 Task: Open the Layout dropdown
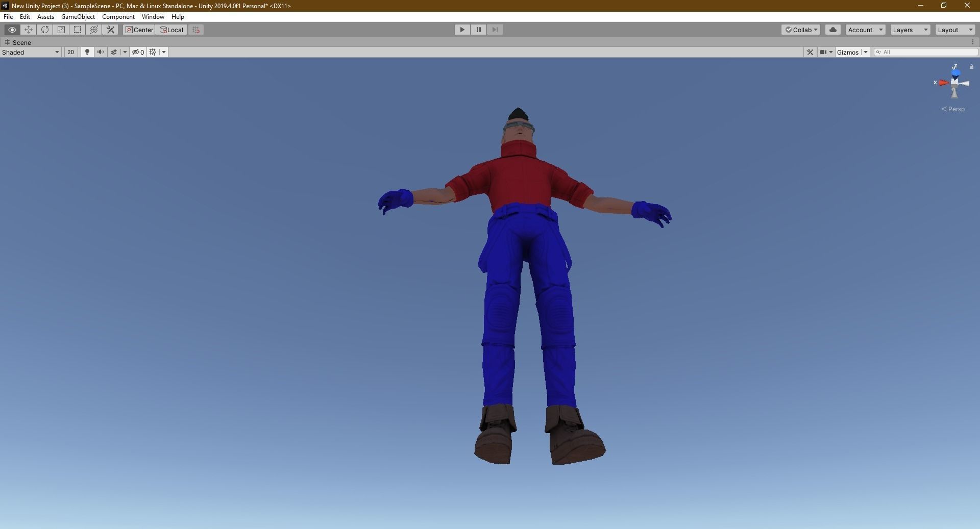point(955,30)
